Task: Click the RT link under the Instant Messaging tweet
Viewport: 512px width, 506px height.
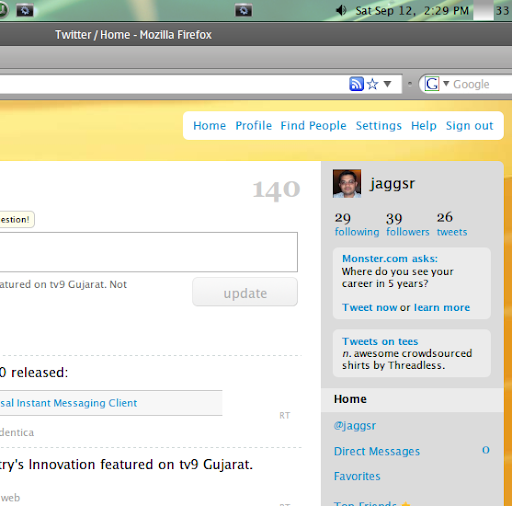Action: point(285,416)
